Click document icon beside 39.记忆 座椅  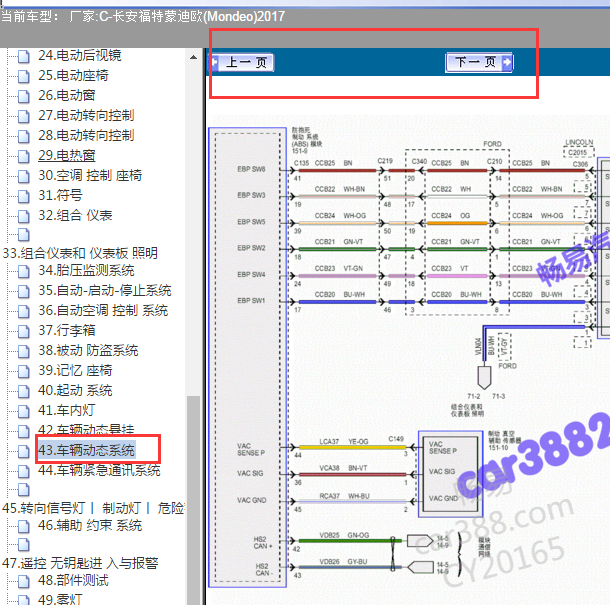[24, 371]
